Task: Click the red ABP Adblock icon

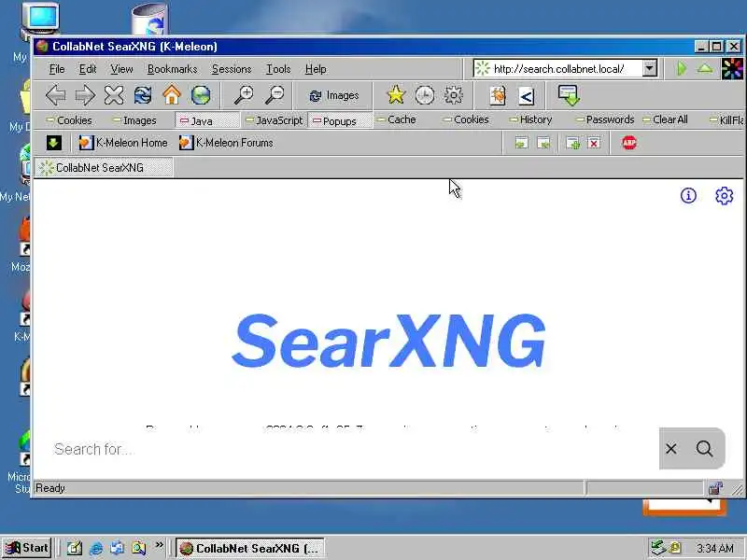Action: [x=629, y=143]
